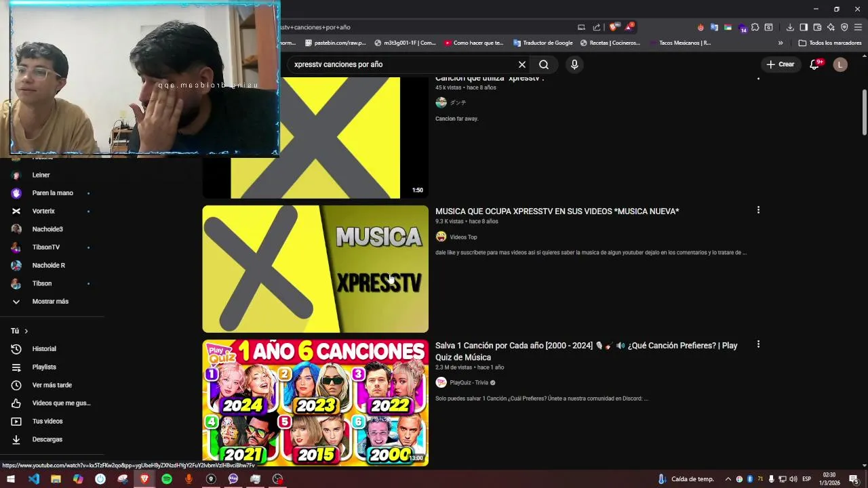Open the Crear menu
The image size is (868, 488).
pyautogui.click(x=781, y=64)
